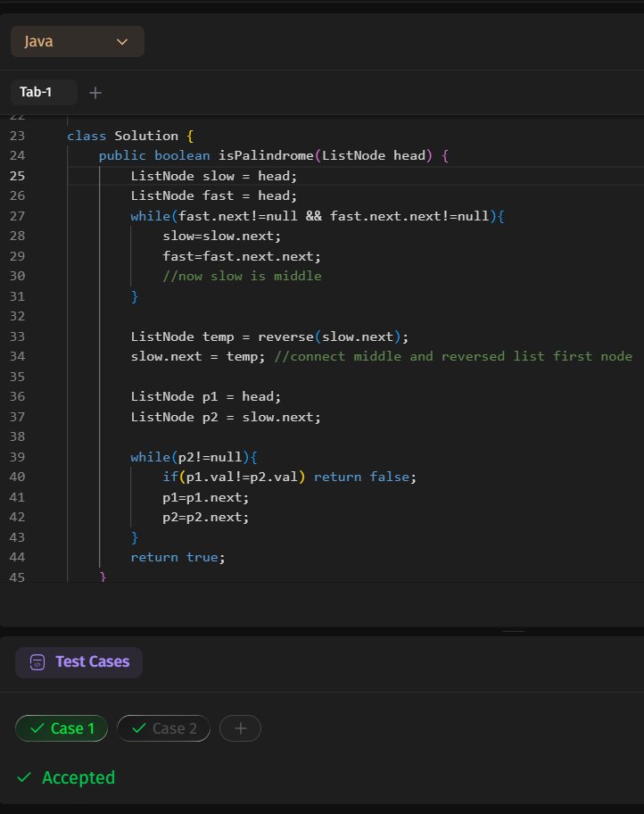Click the 'p1=p1.next;' statement

tap(205, 498)
